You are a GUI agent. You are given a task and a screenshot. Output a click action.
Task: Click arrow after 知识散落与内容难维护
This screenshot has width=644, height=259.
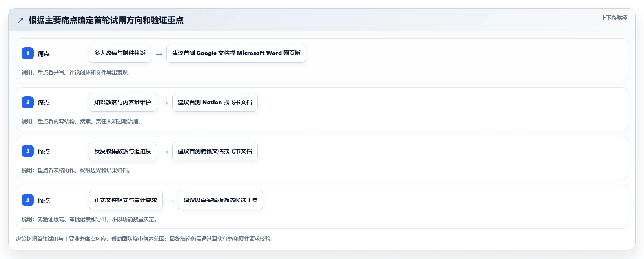pos(165,103)
